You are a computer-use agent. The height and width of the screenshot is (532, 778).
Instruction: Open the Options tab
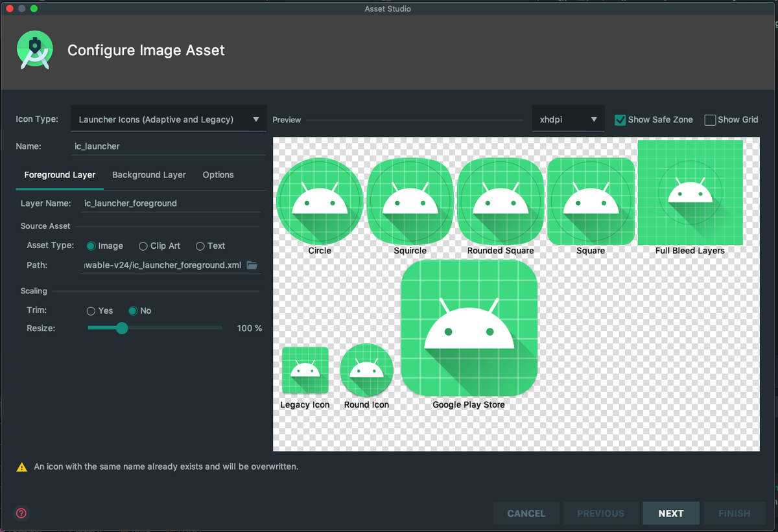(218, 175)
